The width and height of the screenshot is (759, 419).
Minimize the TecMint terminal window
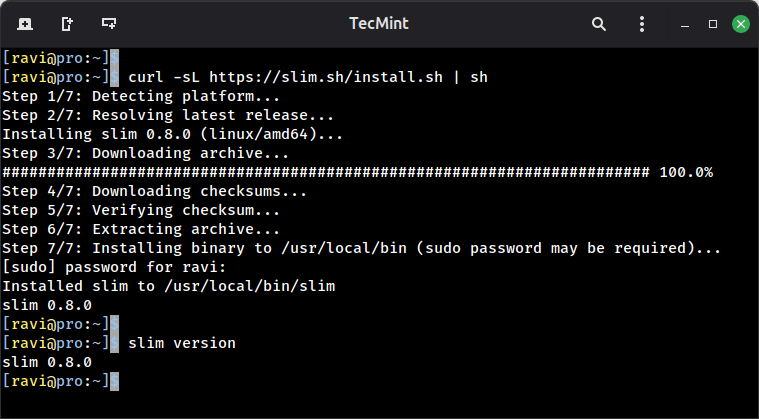coord(685,23)
